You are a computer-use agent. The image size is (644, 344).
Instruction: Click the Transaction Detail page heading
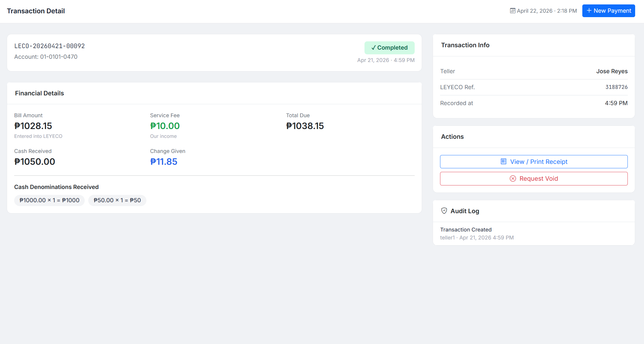point(36,11)
